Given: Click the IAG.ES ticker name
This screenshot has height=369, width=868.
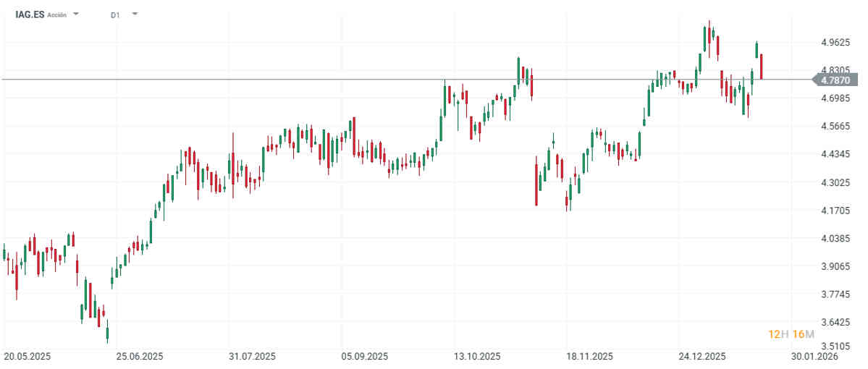Looking at the screenshot, I should (x=30, y=14).
